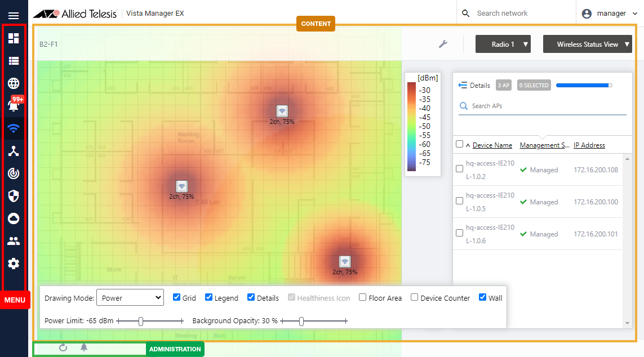
Task: Open the manager user account menu
Action: 610,14
